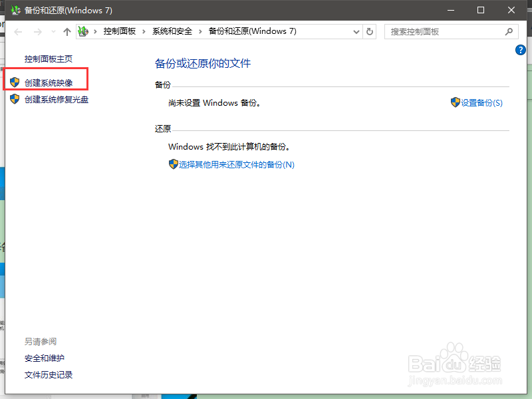Open 控制面板 in the breadcrumb
Image resolution: width=532 pixels, height=399 pixels.
(120, 31)
